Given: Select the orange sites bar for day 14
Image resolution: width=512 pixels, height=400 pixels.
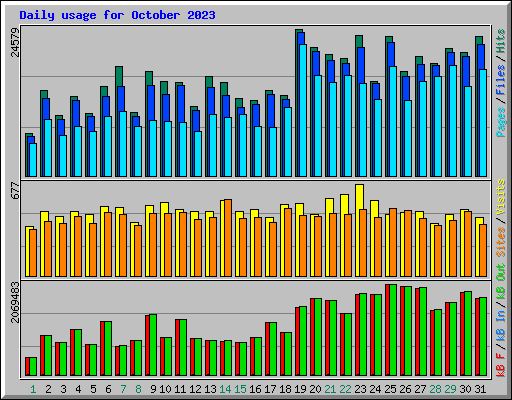Looking at the screenshot, I should point(228,238).
